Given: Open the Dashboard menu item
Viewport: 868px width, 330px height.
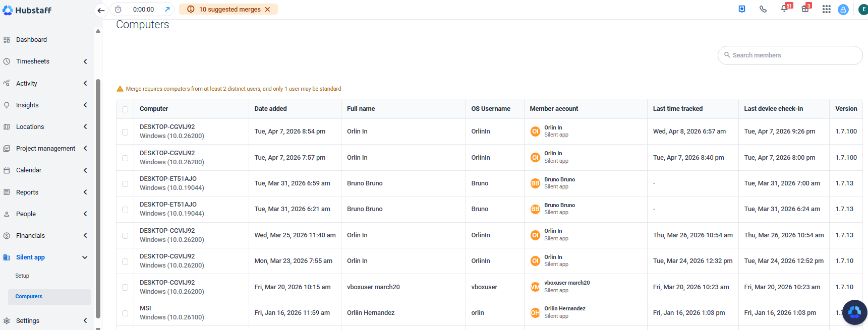Looking at the screenshot, I should (31, 40).
